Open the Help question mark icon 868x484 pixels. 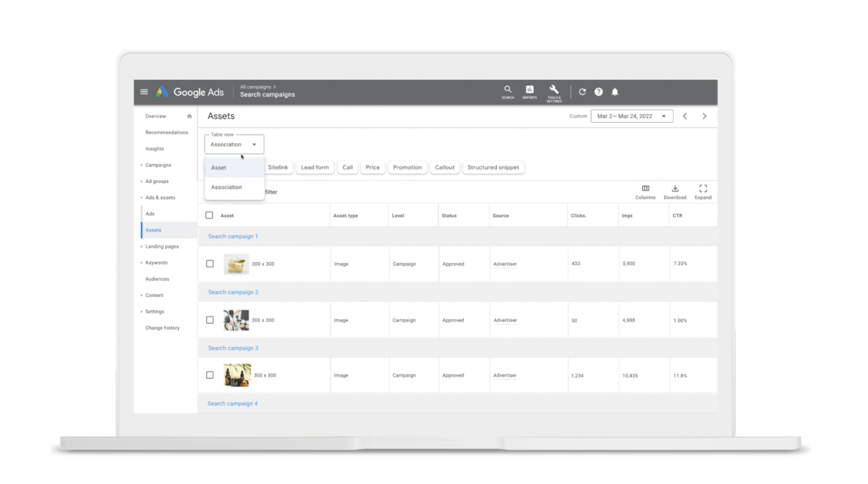pos(598,91)
